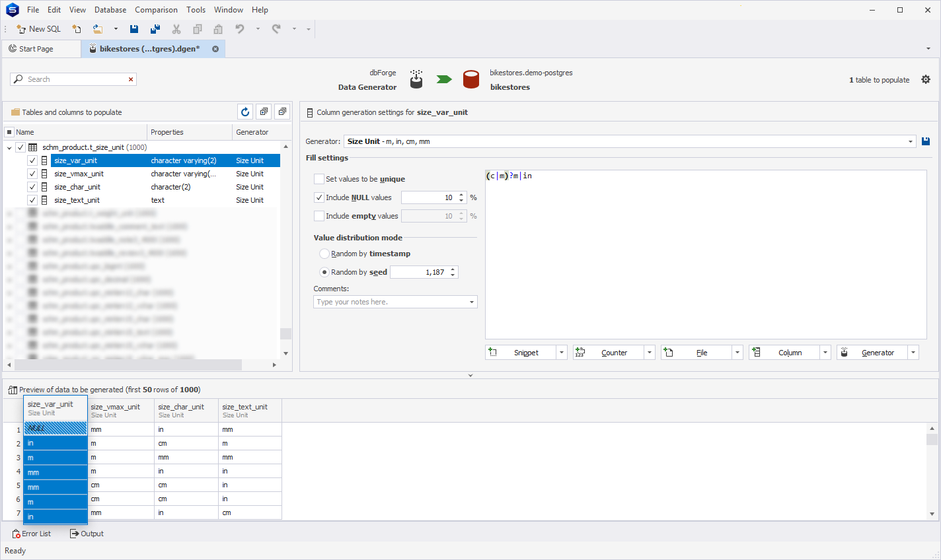The image size is (941, 560).
Task: Increase the NULL values percent spinner
Action: (461, 195)
